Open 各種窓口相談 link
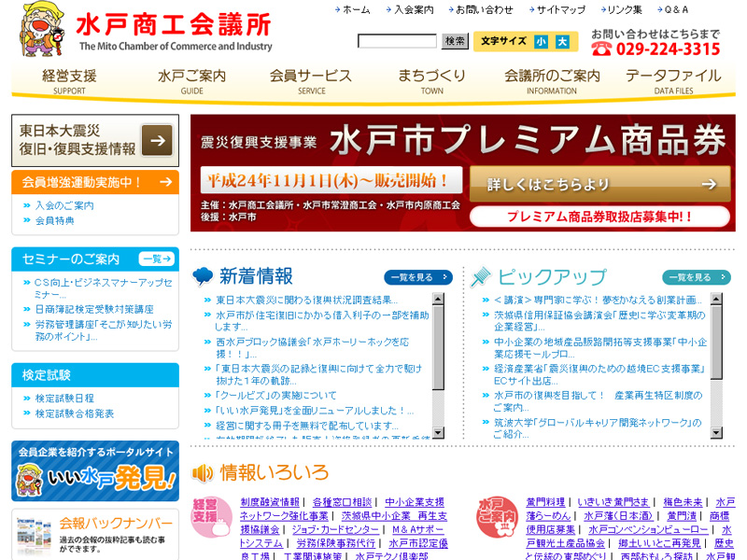The width and height of the screenshot is (747, 560). [342, 502]
